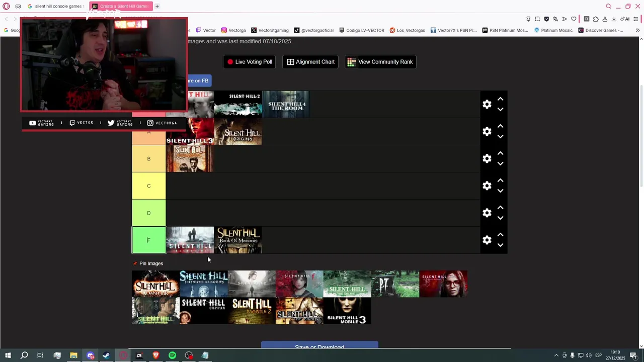The height and width of the screenshot is (362, 644).
Task: Move the F tier row down
Action: click(500, 245)
